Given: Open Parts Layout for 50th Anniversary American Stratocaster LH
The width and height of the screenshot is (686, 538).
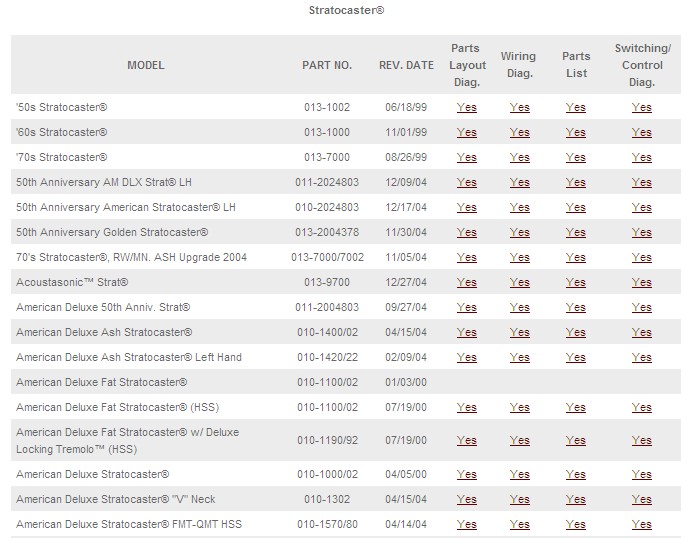Looking at the screenshot, I should click(x=466, y=207).
